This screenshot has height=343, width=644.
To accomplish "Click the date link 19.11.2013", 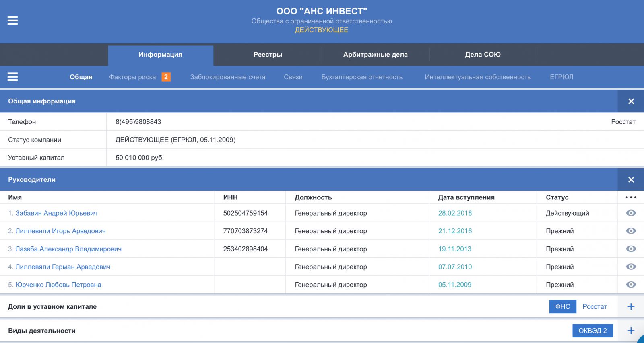I will coord(455,249).
